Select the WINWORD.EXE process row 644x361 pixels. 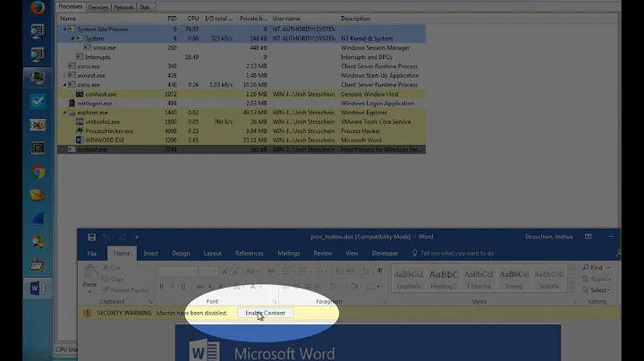[241, 140]
